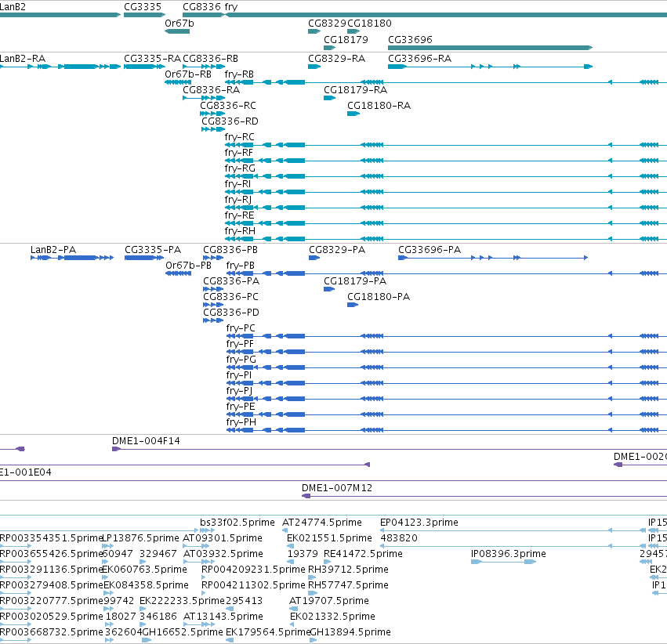
Task: Click the EP04123.3prime EST label
Action: click(x=419, y=523)
